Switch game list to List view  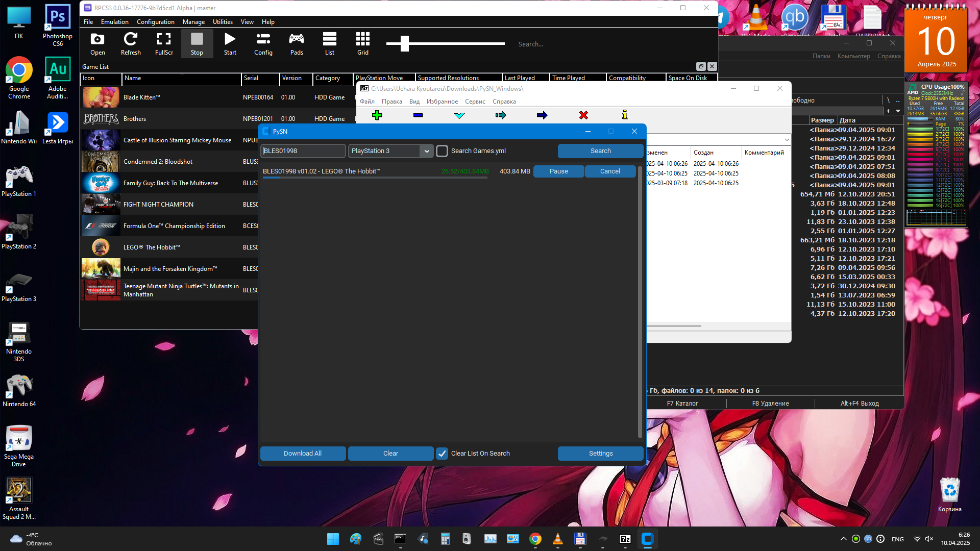[330, 44]
